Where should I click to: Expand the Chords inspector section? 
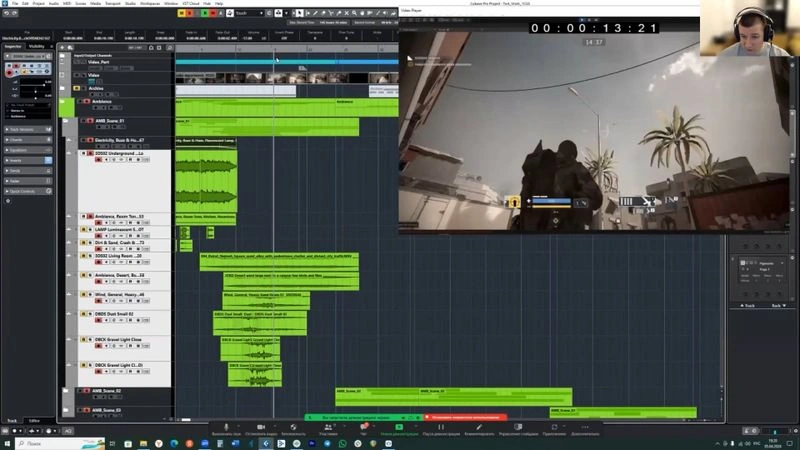click(28, 140)
